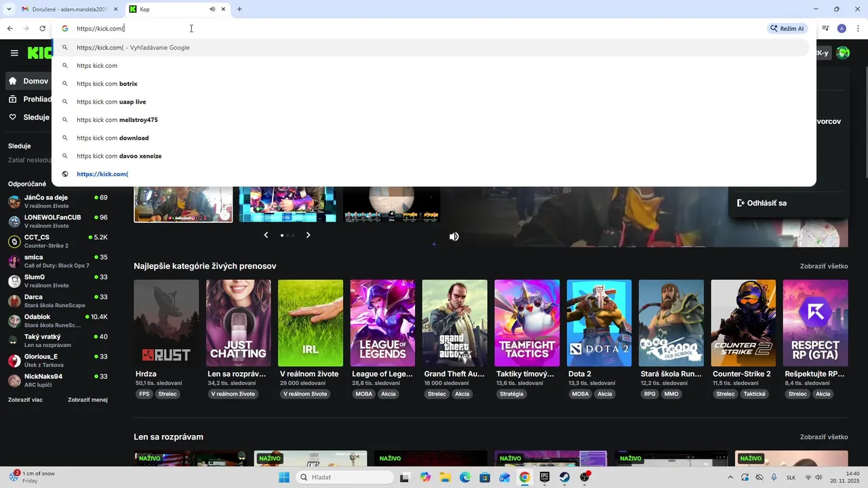Open JánČo sa deje channel
The image size is (868, 488).
coord(58,201)
